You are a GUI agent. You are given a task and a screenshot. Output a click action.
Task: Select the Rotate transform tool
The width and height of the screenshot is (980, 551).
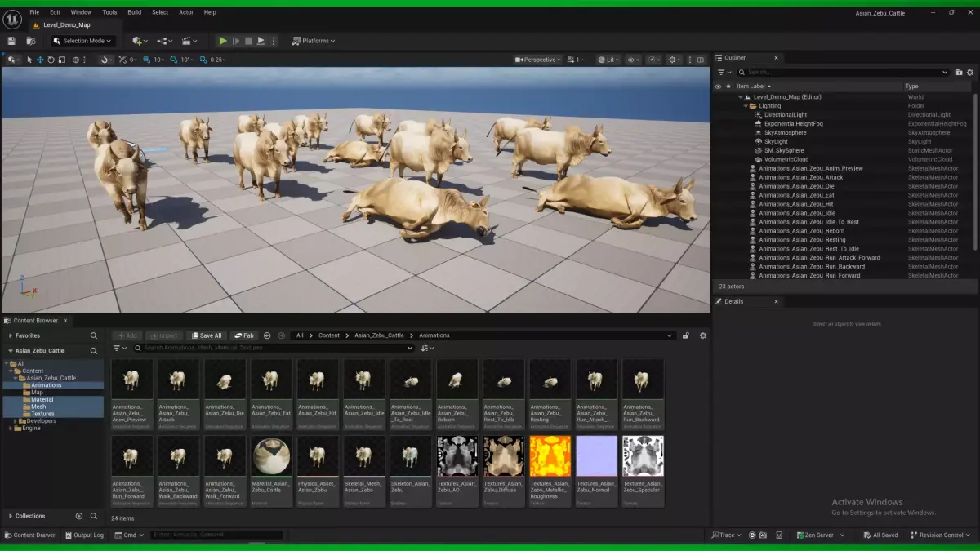pos(51,60)
